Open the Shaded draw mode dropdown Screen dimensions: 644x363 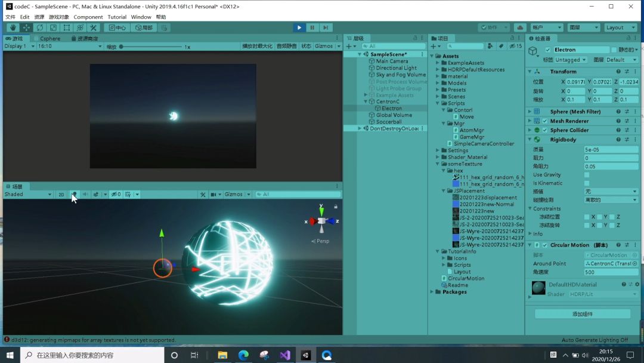pos(27,194)
